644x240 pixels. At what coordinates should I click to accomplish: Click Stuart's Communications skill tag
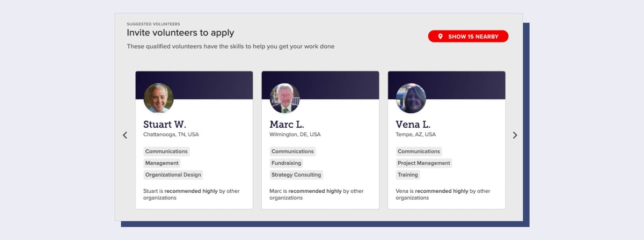click(x=166, y=151)
